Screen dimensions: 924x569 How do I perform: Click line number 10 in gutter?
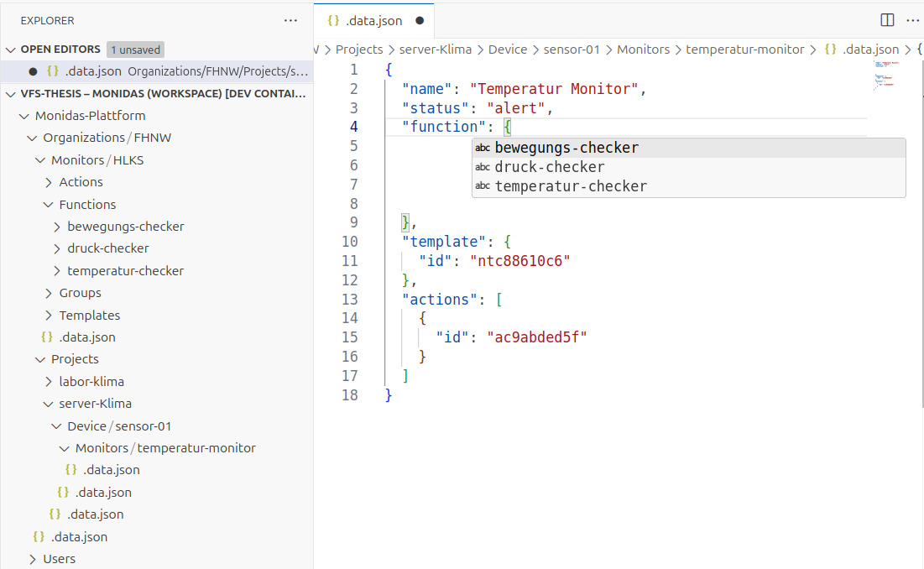pyautogui.click(x=349, y=242)
